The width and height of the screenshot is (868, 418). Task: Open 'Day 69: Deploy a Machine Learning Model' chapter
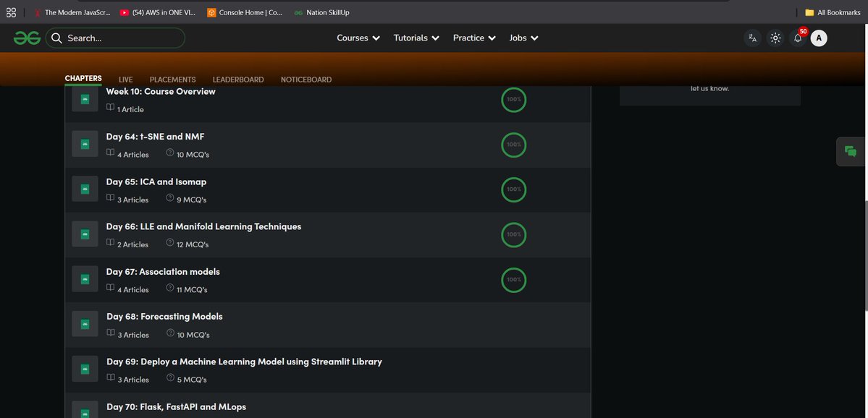click(244, 362)
